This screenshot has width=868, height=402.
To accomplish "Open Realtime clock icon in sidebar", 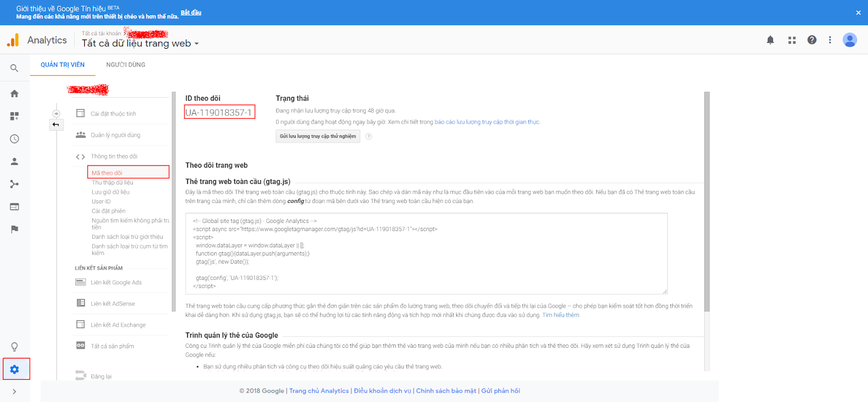I will tap(15, 139).
